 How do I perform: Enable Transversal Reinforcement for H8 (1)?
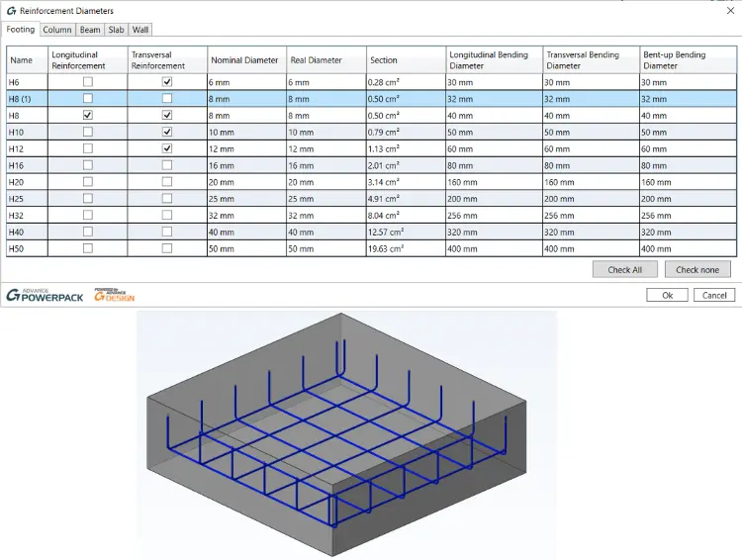click(167, 99)
